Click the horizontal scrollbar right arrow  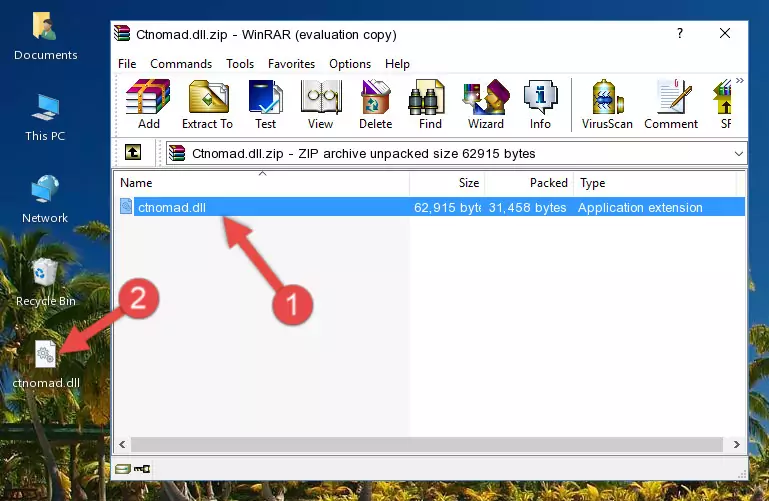(x=736, y=444)
